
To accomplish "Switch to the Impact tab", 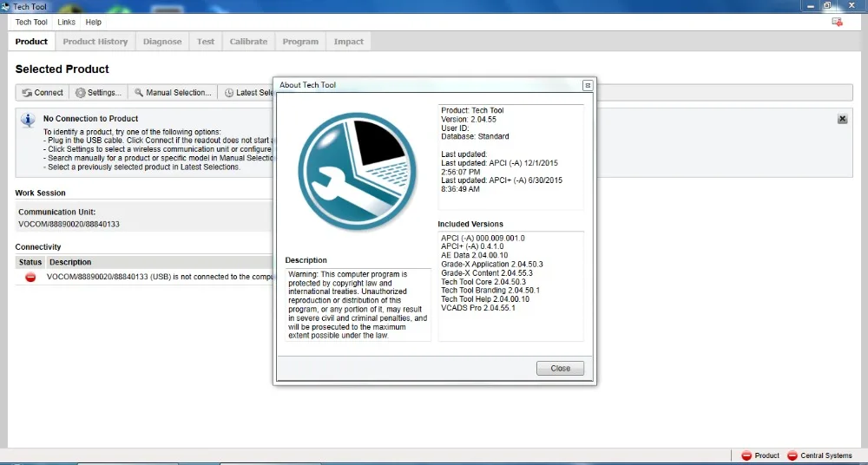I will point(349,42).
